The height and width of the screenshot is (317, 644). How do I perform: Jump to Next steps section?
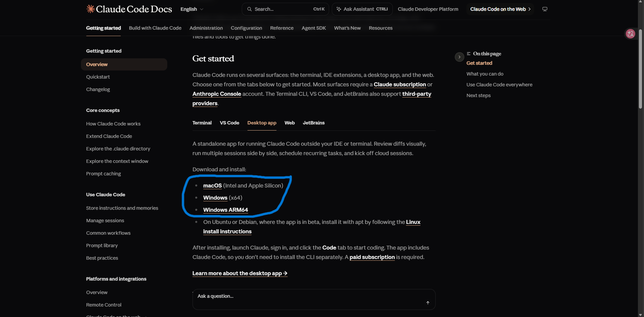pos(478,95)
